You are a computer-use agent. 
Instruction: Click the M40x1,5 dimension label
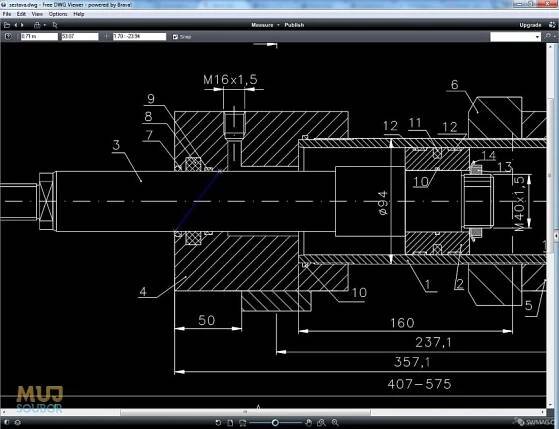point(519,204)
